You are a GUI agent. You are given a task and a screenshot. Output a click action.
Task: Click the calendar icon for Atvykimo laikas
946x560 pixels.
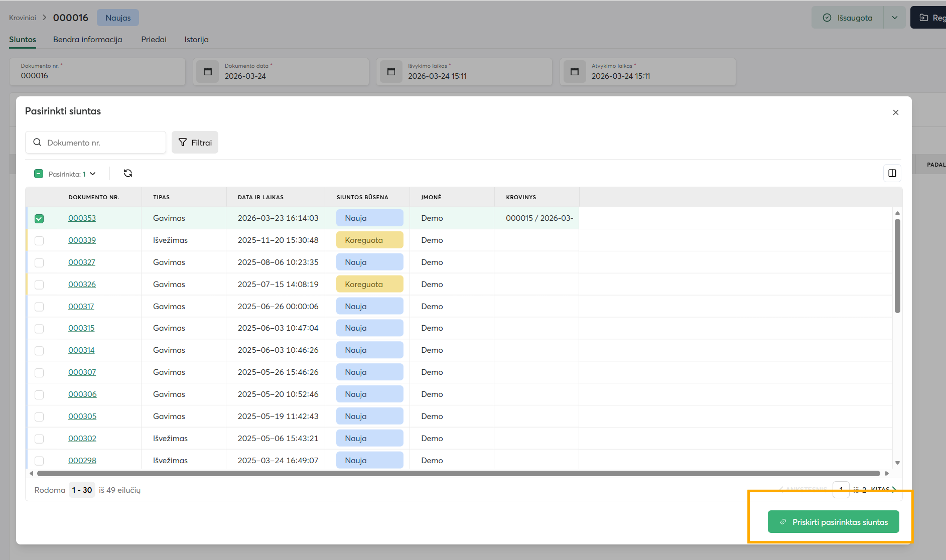[575, 72]
